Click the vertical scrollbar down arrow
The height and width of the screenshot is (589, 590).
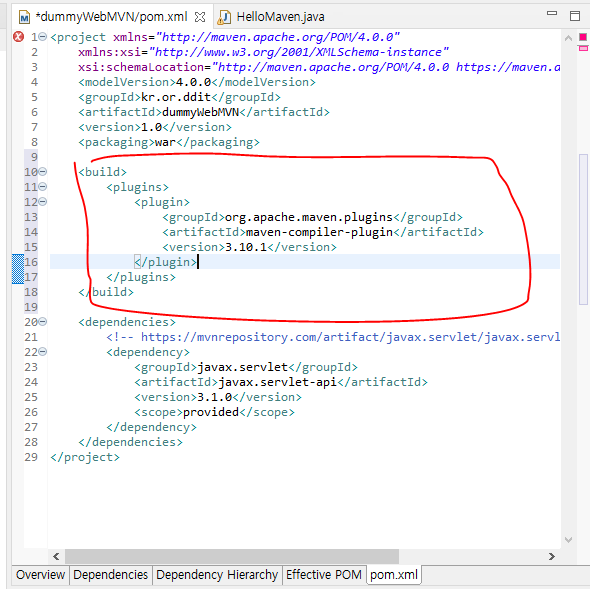pos(569,540)
